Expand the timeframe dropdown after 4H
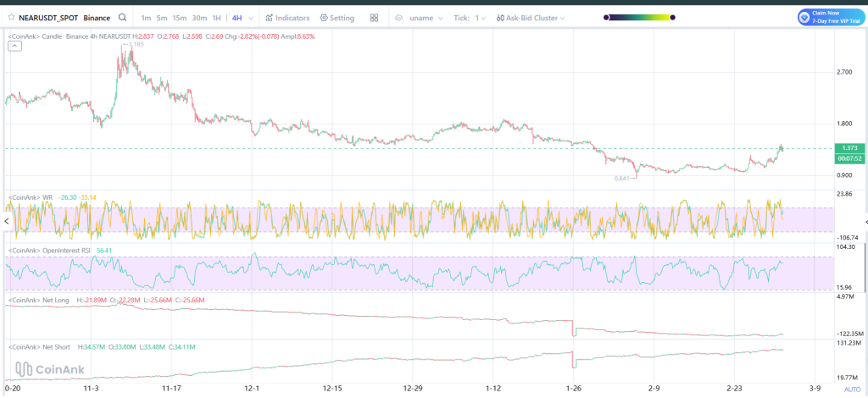 pos(253,17)
